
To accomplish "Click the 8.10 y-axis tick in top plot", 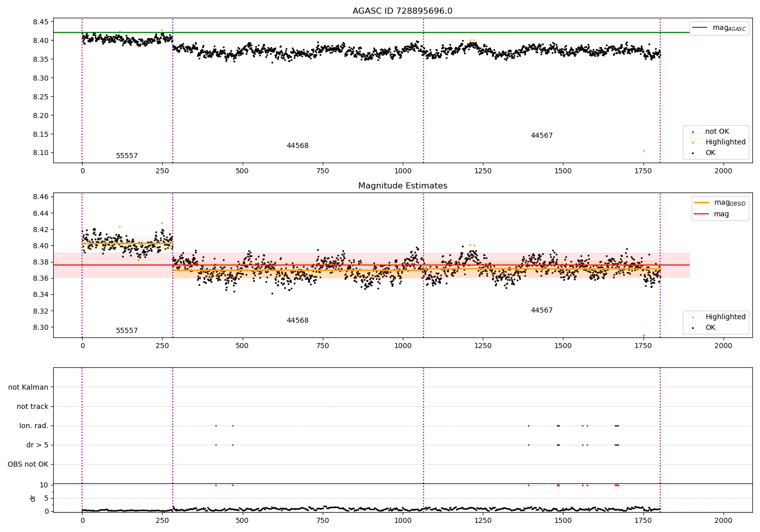I will click(x=42, y=153).
